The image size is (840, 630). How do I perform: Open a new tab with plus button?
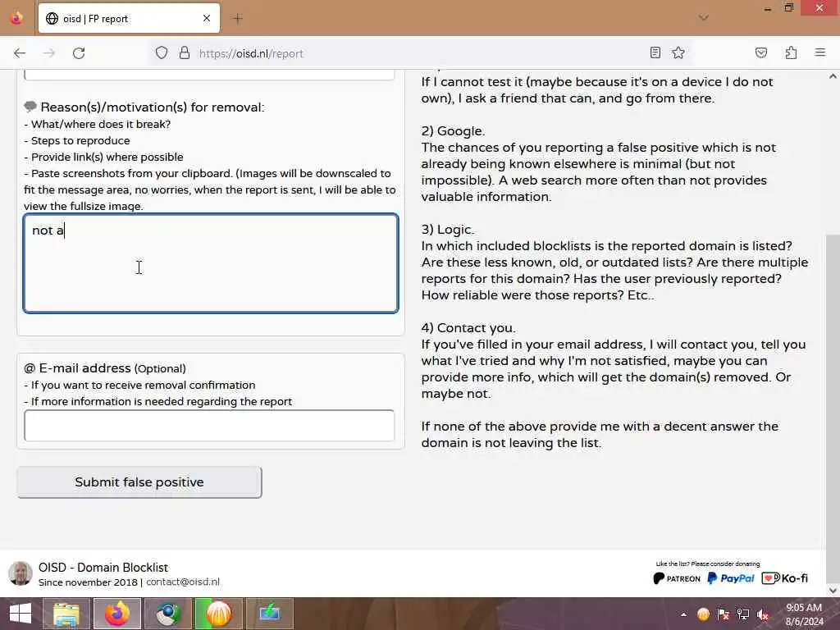pyautogui.click(x=238, y=19)
